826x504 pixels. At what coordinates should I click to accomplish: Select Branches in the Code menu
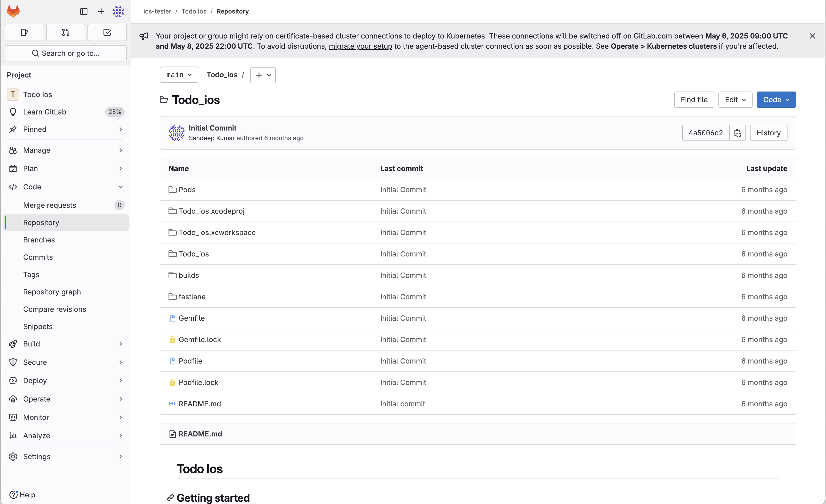coord(66,240)
